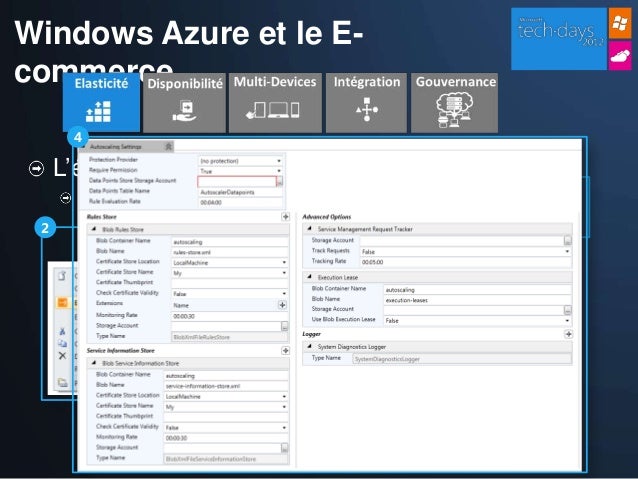Click the Disponibilité hand icon
The height and width of the screenshot is (479, 638).
[184, 111]
